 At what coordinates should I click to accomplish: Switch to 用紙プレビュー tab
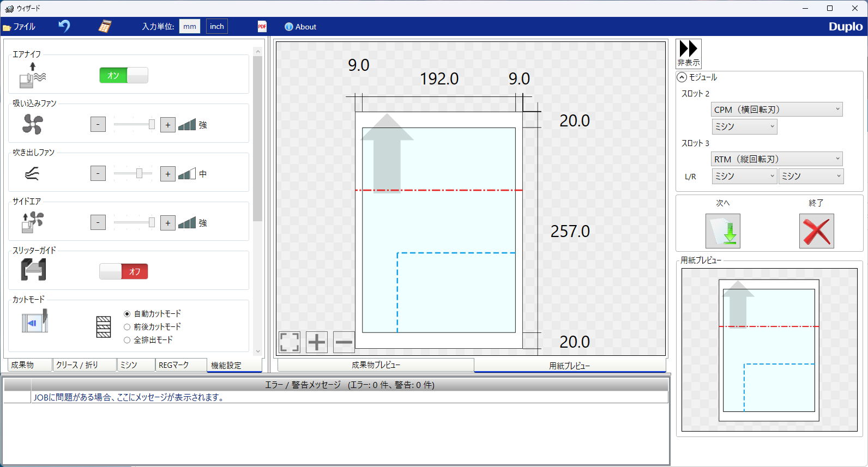[x=570, y=366]
